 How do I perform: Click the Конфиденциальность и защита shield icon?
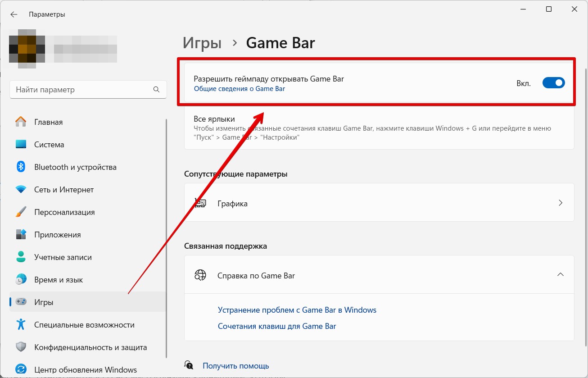tap(21, 347)
